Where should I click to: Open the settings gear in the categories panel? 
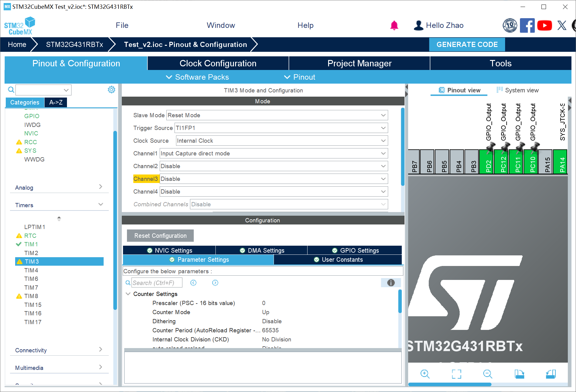click(111, 90)
